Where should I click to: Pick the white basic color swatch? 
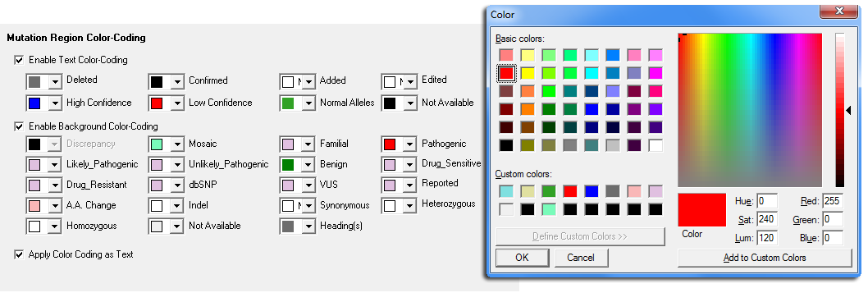(656, 146)
